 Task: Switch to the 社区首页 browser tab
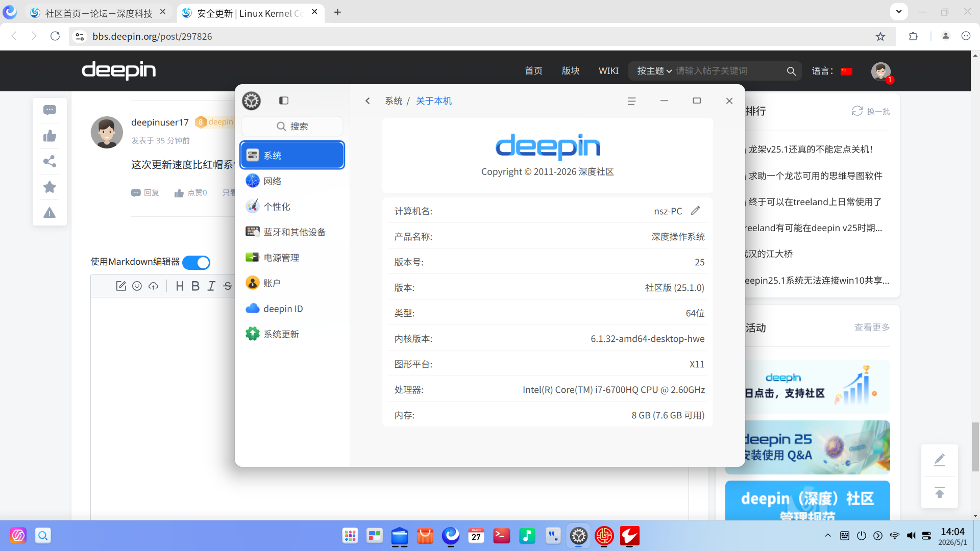(x=99, y=13)
